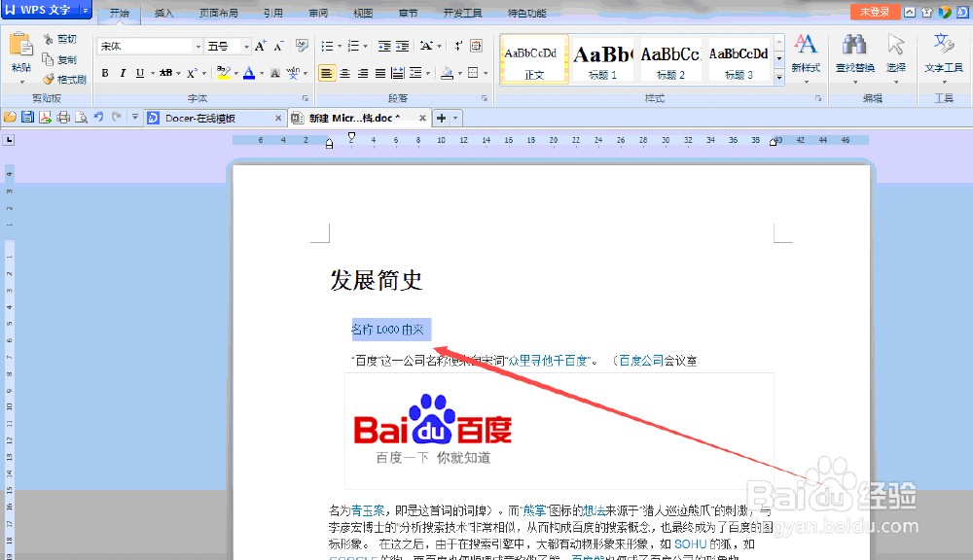Expand bullet list dropdown arrow
Viewport: 973px width, 560px height.
[x=340, y=46]
